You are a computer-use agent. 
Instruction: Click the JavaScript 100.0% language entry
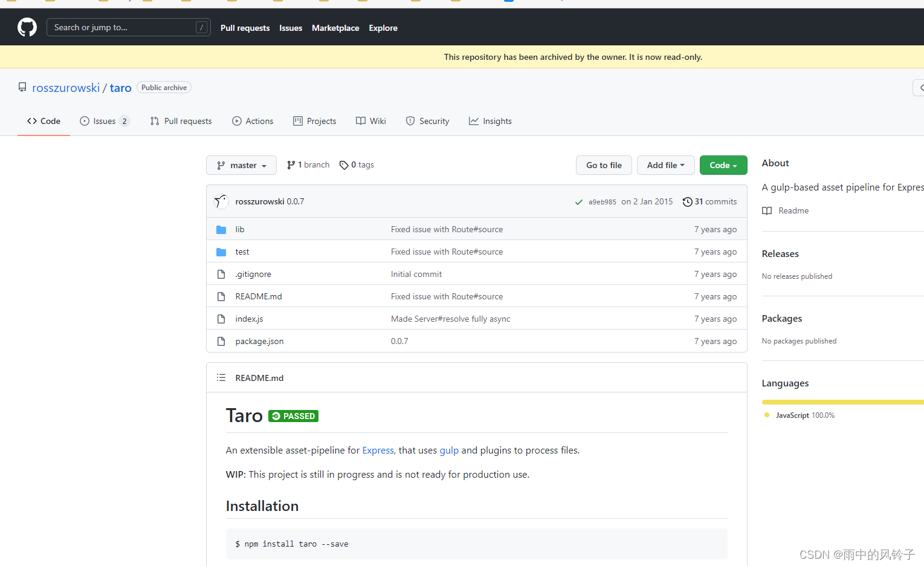coord(799,415)
